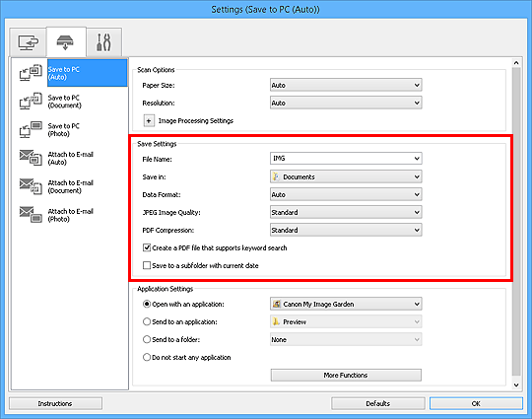
Task: Open the PDF Compression dropdown
Action: tap(346, 230)
